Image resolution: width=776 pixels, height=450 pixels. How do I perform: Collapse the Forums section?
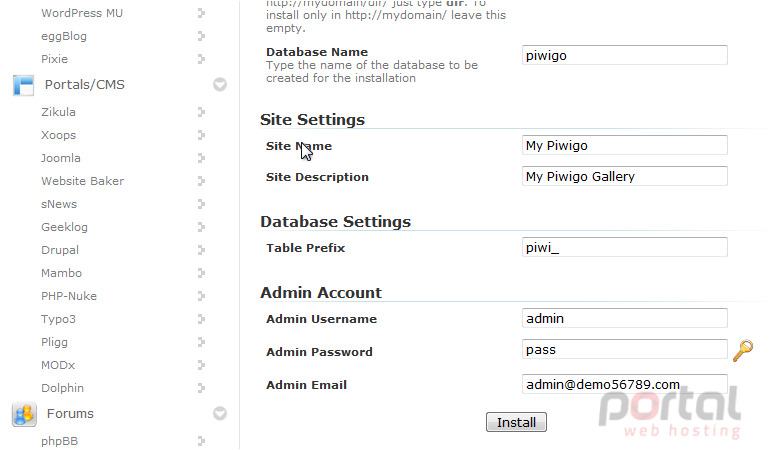click(x=220, y=413)
